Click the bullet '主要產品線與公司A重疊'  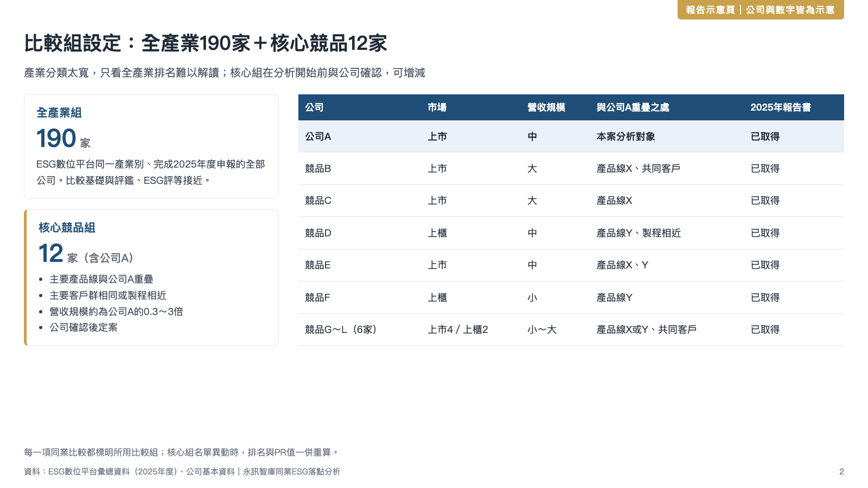click(x=101, y=279)
